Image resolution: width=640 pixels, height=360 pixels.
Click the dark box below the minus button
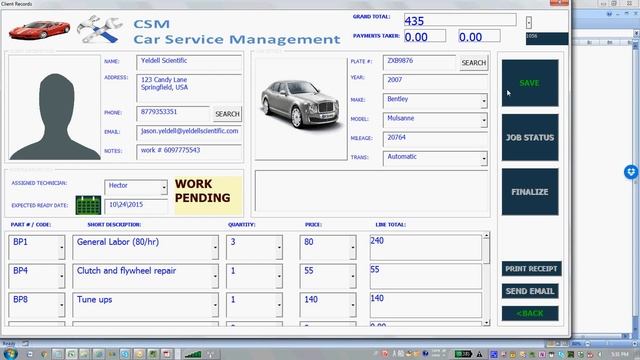[x=547, y=39]
